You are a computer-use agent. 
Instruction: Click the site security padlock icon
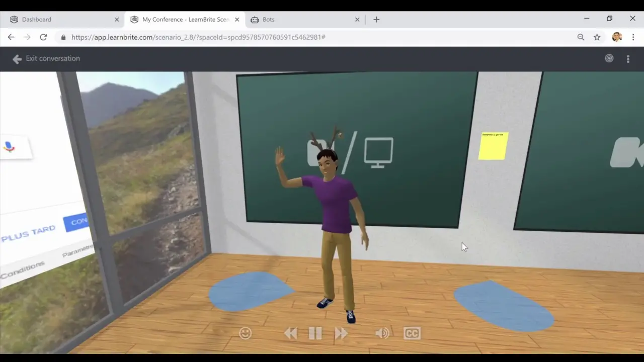tap(63, 37)
